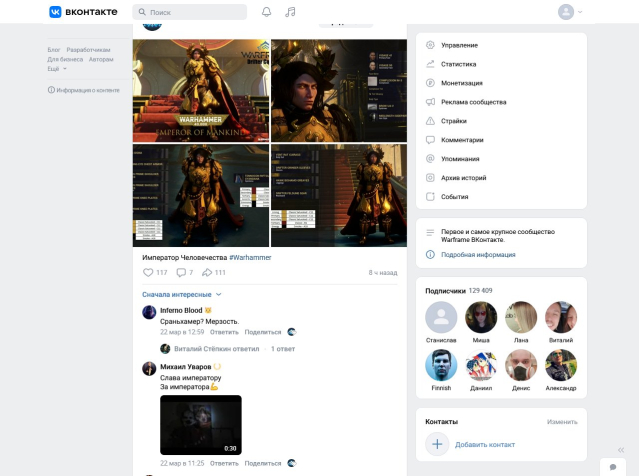Open the Emperor of Mankind title image
The image size is (639, 476).
pyautogui.click(x=201, y=91)
